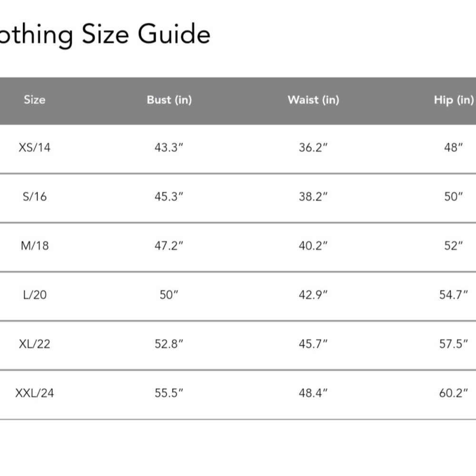Click the L/20 size row label
Image resolution: width=476 pixels, height=476 pixels.
click(35, 295)
